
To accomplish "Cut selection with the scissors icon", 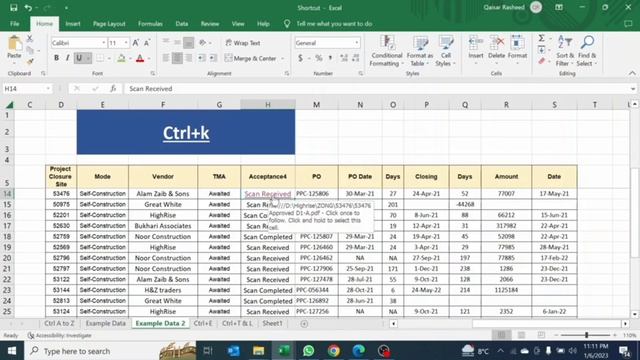I will 29,39.
